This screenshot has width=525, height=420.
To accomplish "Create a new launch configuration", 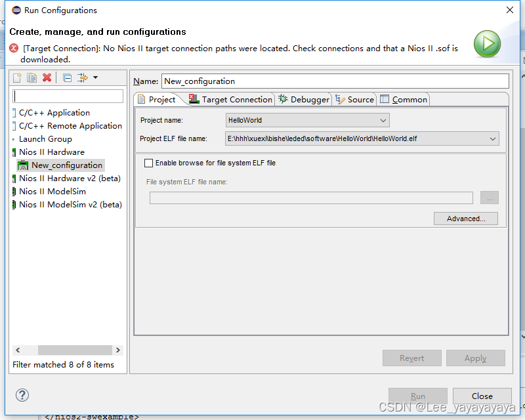I will click(16, 77).
